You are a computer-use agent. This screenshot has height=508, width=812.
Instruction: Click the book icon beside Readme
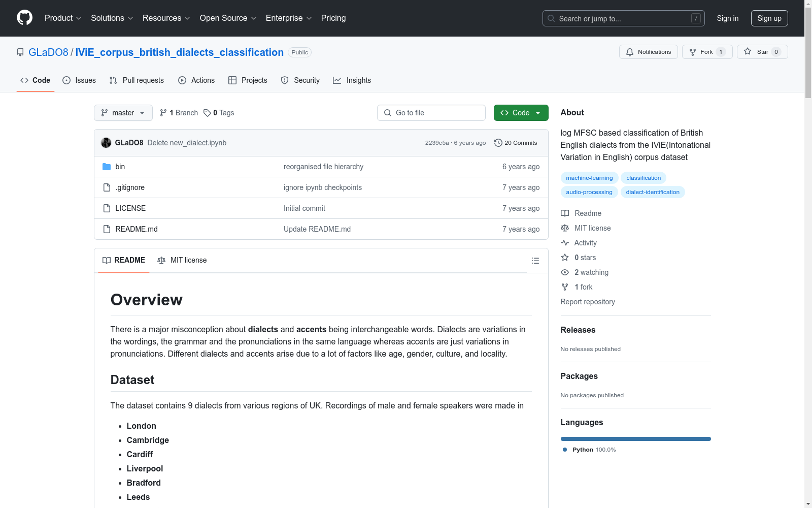pos(565,213)
